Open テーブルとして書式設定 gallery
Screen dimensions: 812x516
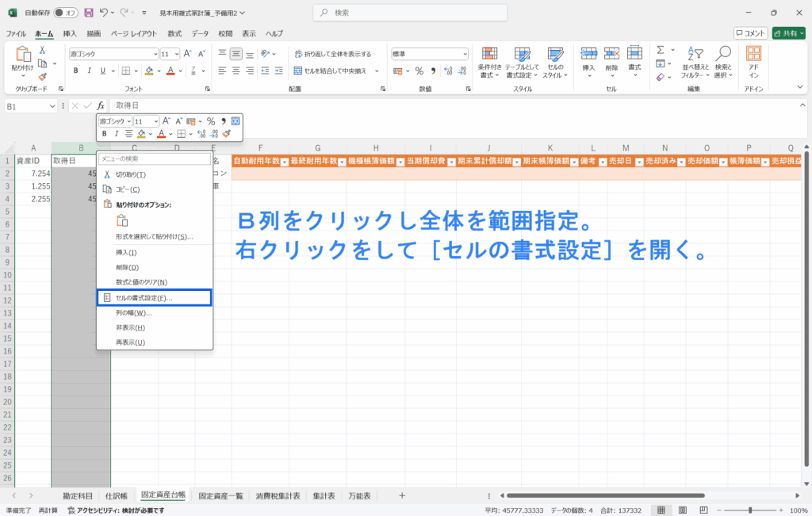click(x=522, y=63)
